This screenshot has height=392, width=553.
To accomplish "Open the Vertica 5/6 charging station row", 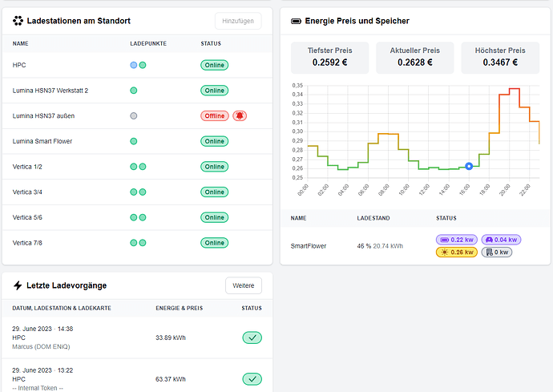I will (x=137, y=217).
